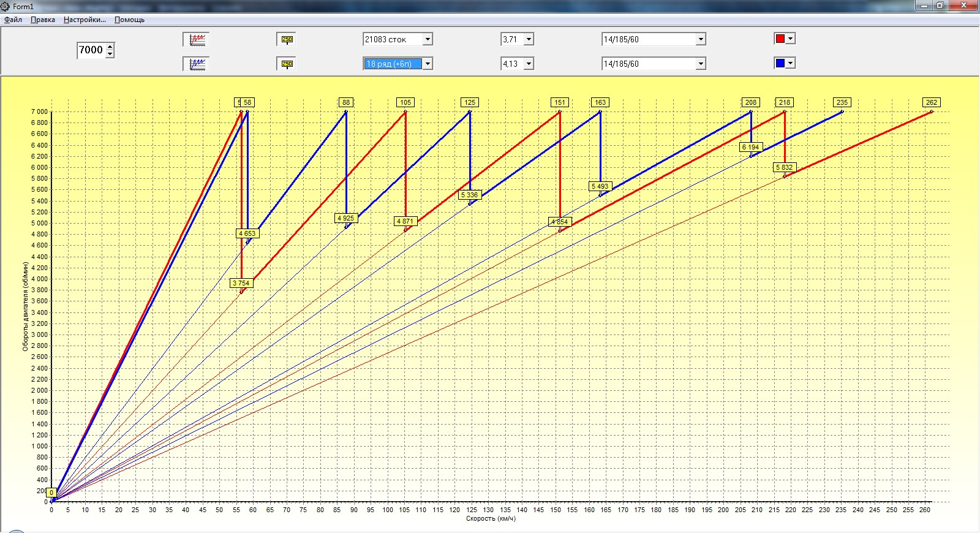Image resolution: width=980 pixels, height=533 pixels.
Task: Open the 3,71 final drive dropdown
Action: (x=529, y=39)
